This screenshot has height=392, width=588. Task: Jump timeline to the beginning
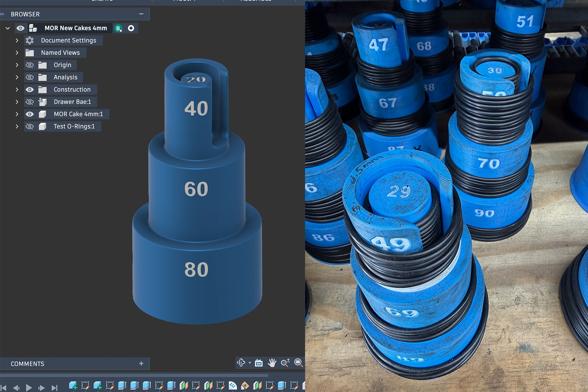click(x=4, y=388)
